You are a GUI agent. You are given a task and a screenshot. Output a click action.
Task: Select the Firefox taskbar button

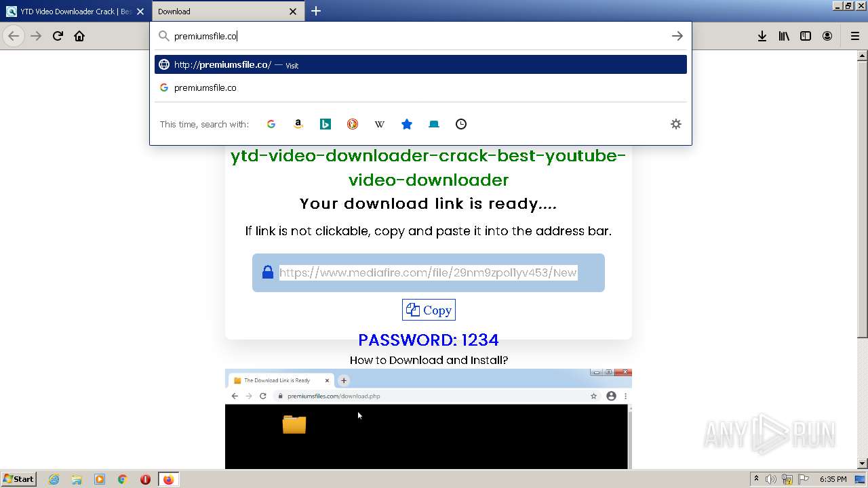168,479
